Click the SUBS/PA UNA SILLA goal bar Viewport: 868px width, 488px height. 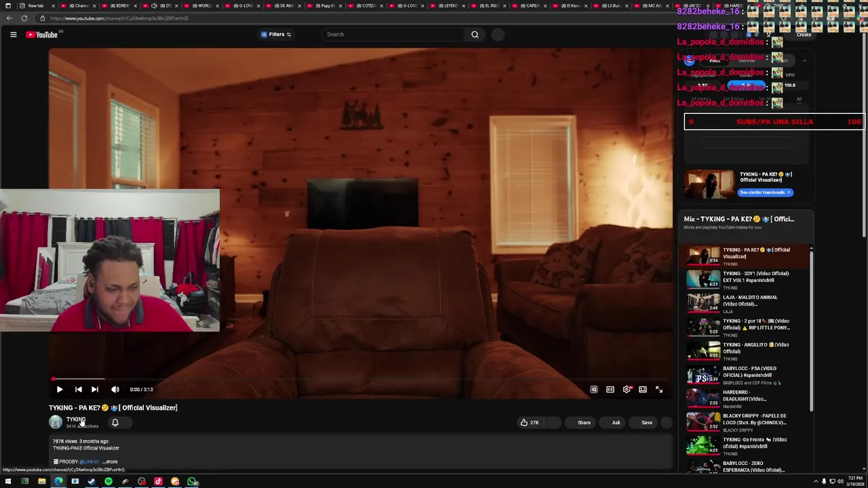tap(774, 122)
